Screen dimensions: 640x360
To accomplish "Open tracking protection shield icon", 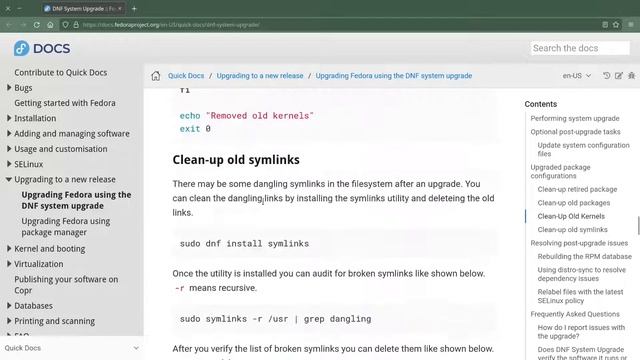I will click(x=65, y=25).
